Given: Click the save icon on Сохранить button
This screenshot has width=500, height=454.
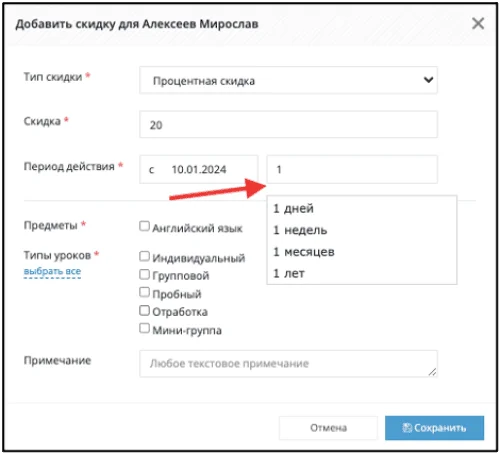Looking at the screenshot, I should point(407,428).
